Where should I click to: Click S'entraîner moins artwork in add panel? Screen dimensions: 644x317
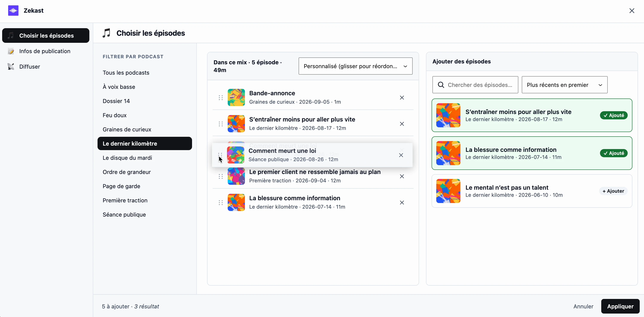[x=448, y=115]
